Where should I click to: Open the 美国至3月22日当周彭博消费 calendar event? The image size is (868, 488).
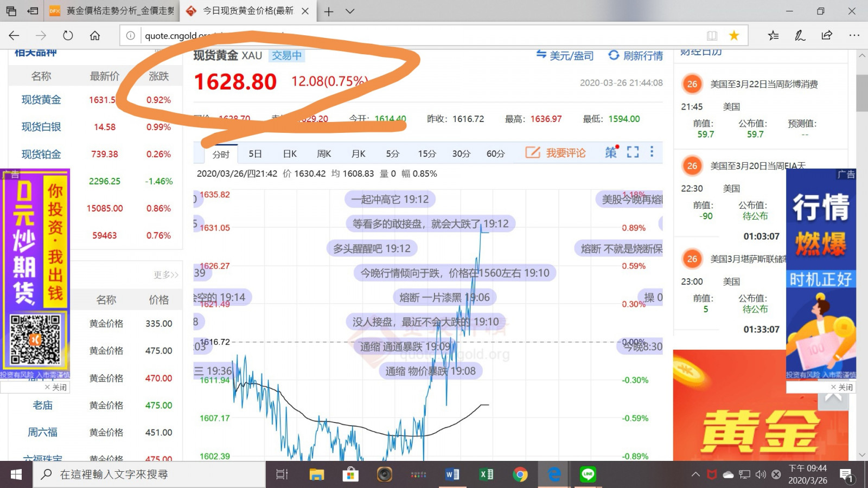(x=764, y=84)
